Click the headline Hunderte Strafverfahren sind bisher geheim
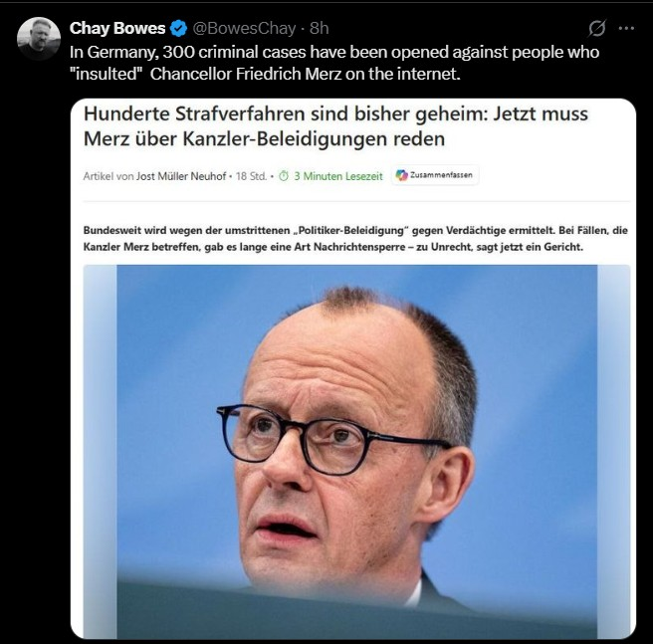The height and width of the screenshot is (644, 653). pos(286,114)
